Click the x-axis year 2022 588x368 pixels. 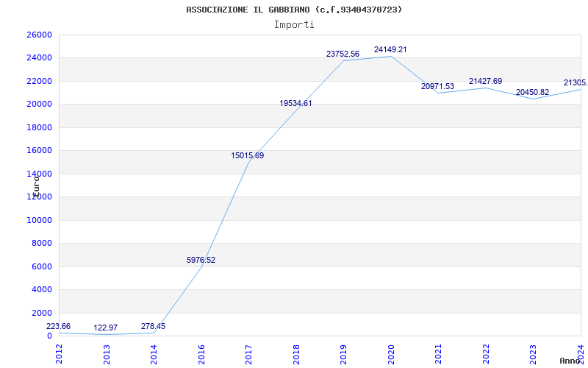(x=486, y=354)
